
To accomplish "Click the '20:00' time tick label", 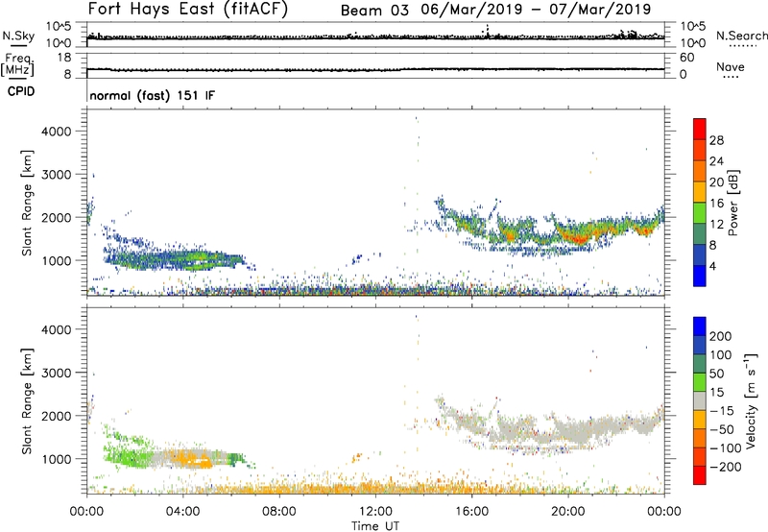I will tap(567, 512).
